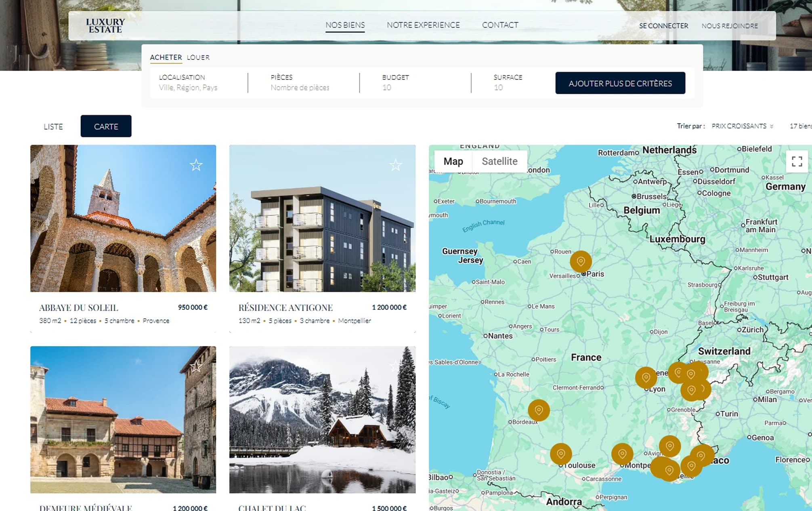This screenshot has height=511, width=812.
Task: Favorite the Abbaye du Soleil property star
Action: tap(197, 165)
